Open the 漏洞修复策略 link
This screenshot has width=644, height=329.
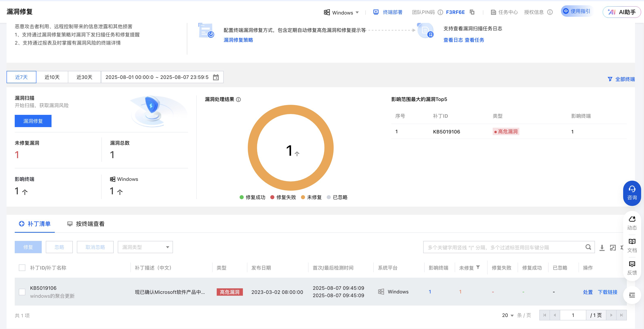238,40
